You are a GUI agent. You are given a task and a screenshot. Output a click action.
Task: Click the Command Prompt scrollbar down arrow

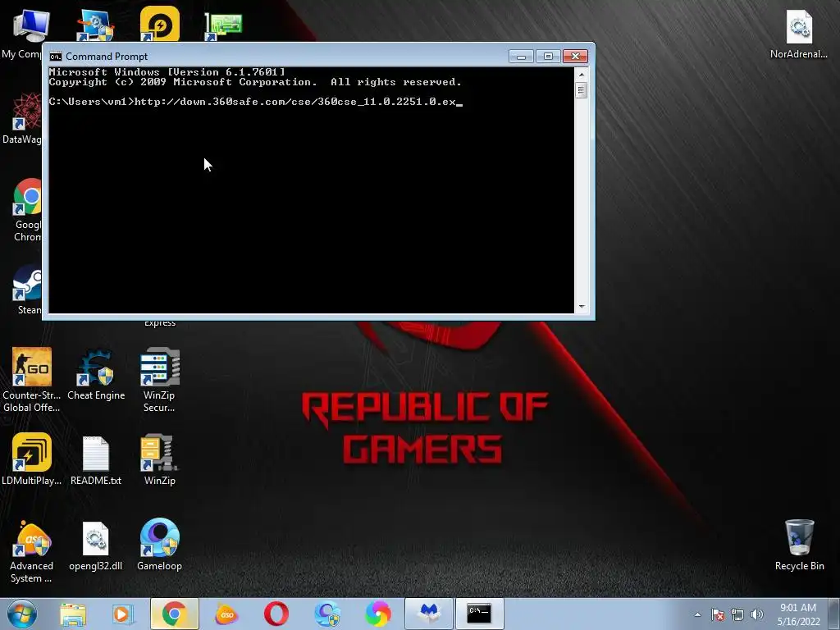[582, 307]
